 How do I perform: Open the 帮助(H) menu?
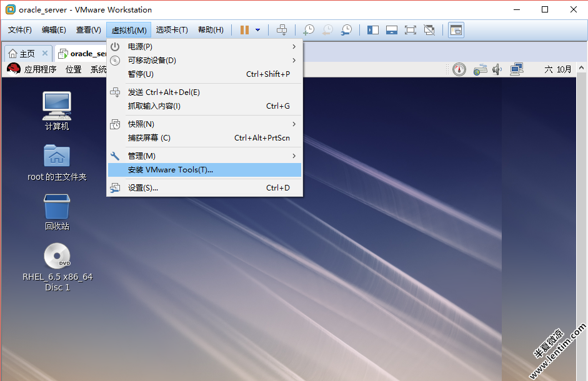pyautogui.click(x=211, y=30)
